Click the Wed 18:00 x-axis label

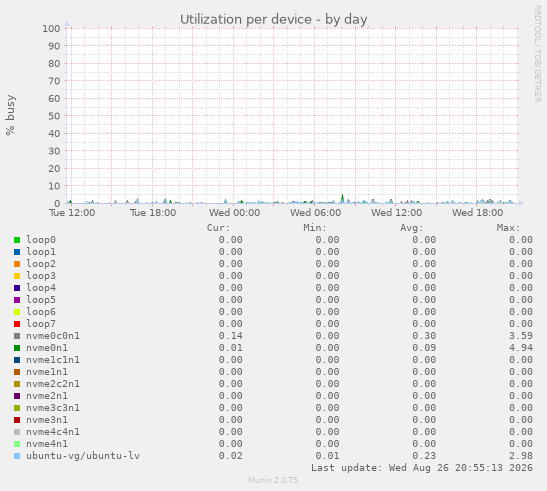[478, 213]
